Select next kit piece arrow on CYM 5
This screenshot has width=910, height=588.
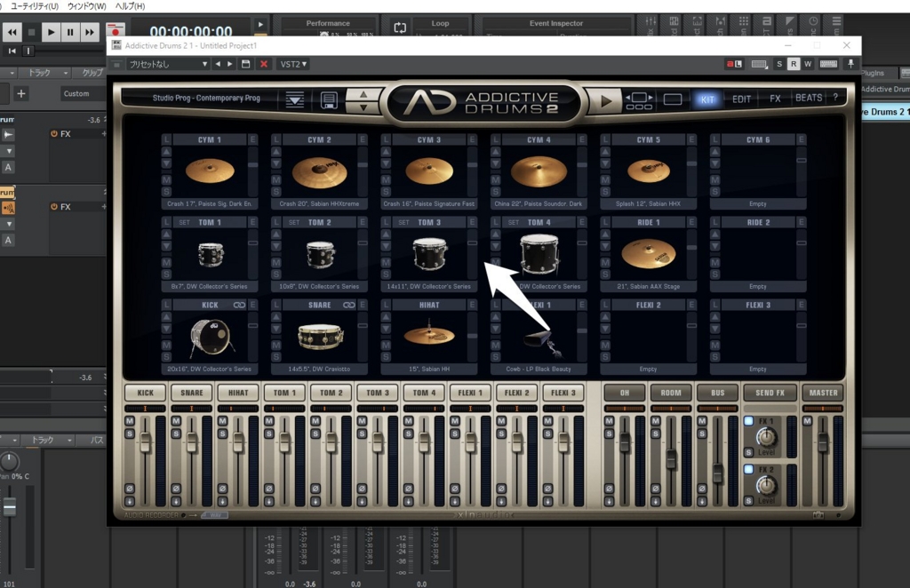(605, 163)
